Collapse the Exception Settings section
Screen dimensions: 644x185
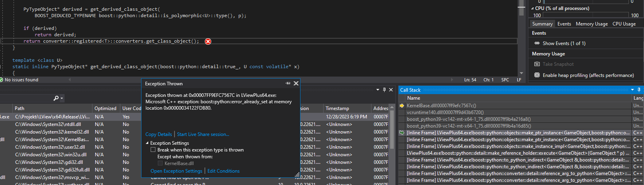(x=147, y=143)
